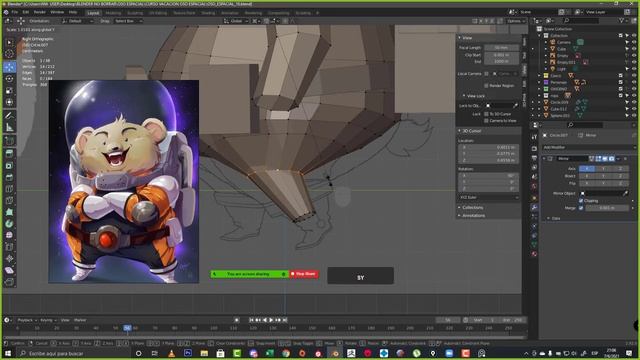Viewport: 640px width, 360px height.
Task: Toggle the Render Region checkbox
Action: click(486, 86)
